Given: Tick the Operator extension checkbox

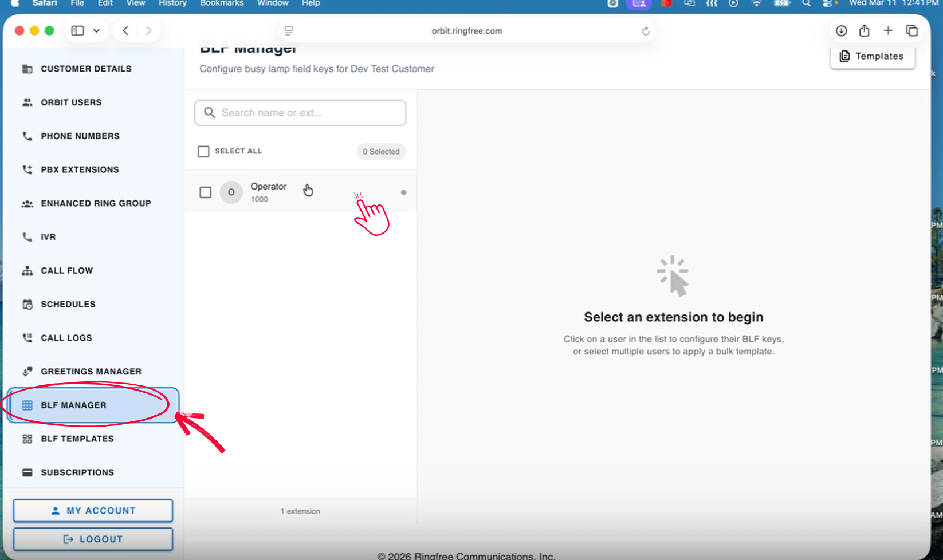Looking at the screenshot, I should [x=205, y=192].
